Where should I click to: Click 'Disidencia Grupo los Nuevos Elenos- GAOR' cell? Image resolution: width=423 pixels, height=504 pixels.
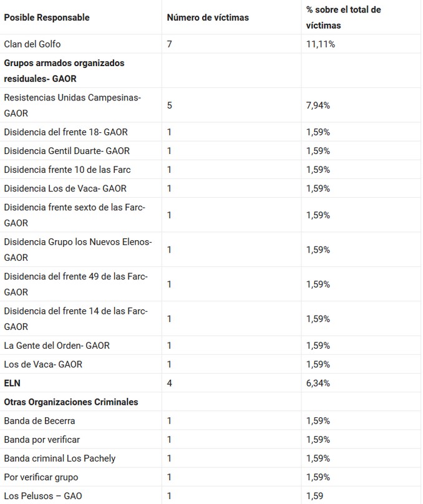[78, 250]
